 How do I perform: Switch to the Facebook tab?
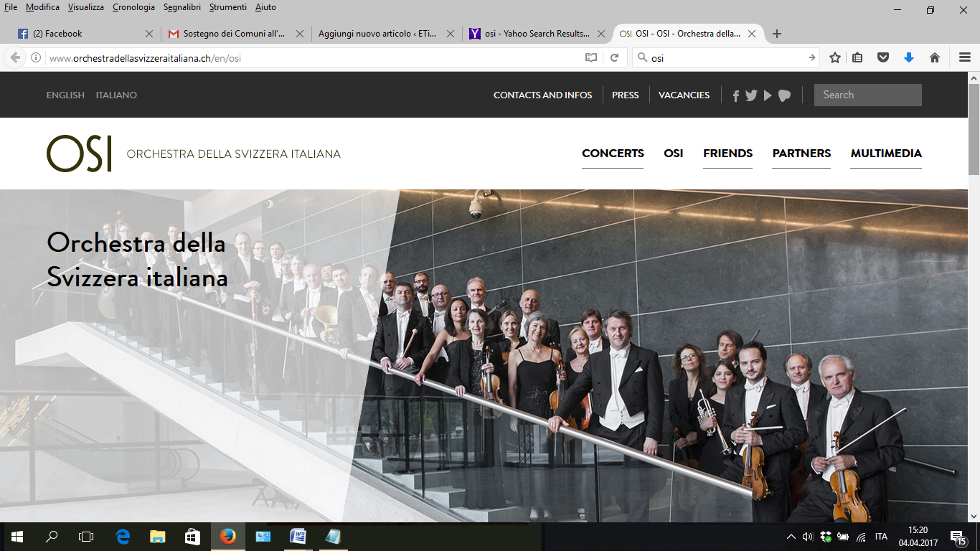pyautogui.click(x=86, y=34)
